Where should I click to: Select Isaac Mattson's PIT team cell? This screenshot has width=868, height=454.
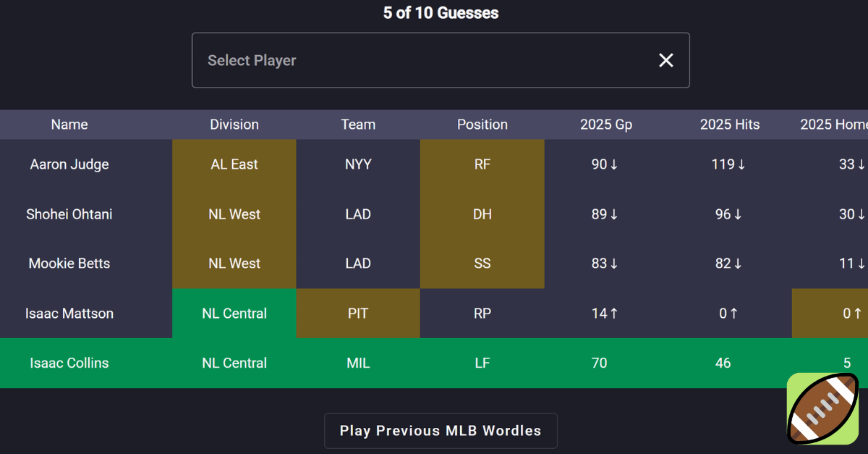(x=357, y=313)
